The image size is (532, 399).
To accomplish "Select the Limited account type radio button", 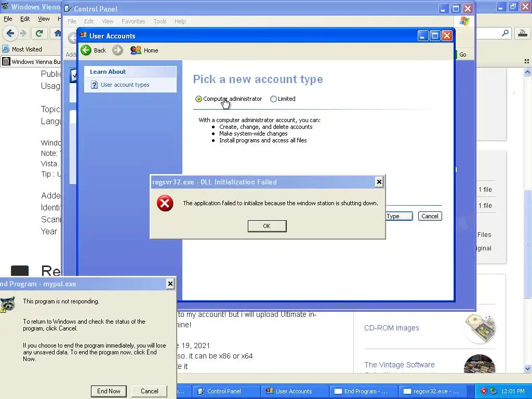I will click(273, 99).
